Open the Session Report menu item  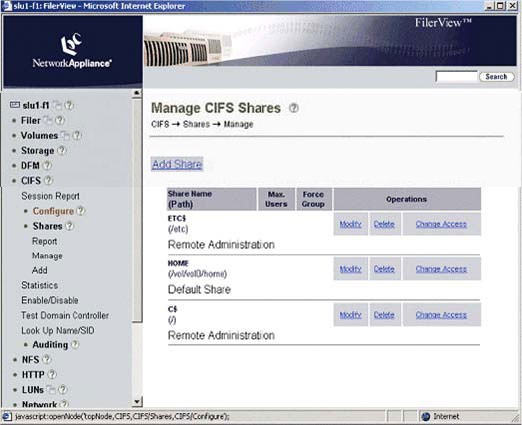(50, 196)
